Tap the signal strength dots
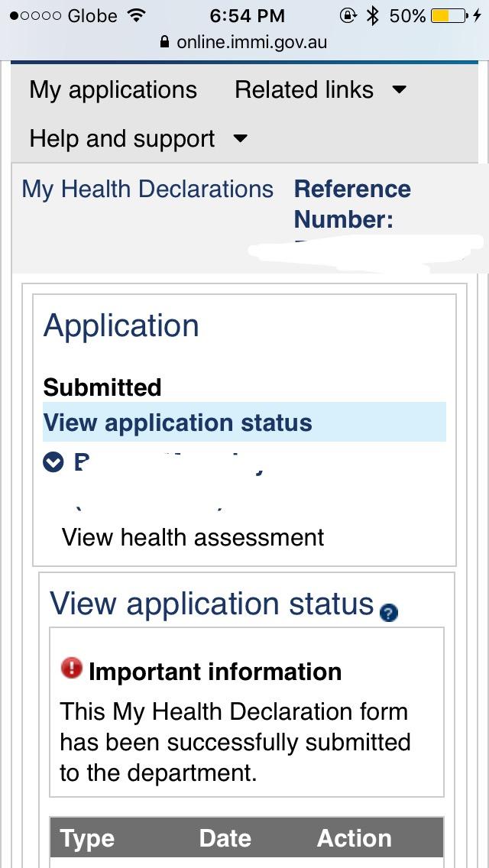The width and height of the screenshot is (489, 868). pos(34,15)
